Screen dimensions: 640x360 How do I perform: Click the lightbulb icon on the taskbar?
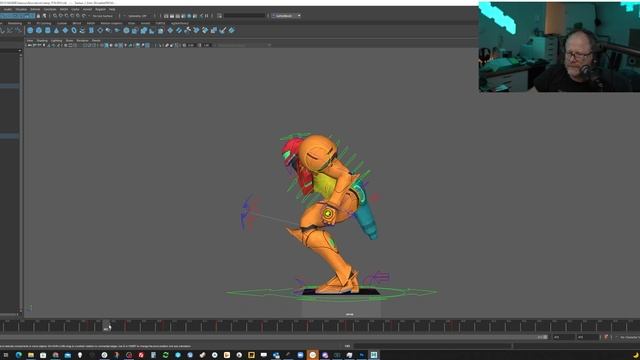[x=80, y=355]
